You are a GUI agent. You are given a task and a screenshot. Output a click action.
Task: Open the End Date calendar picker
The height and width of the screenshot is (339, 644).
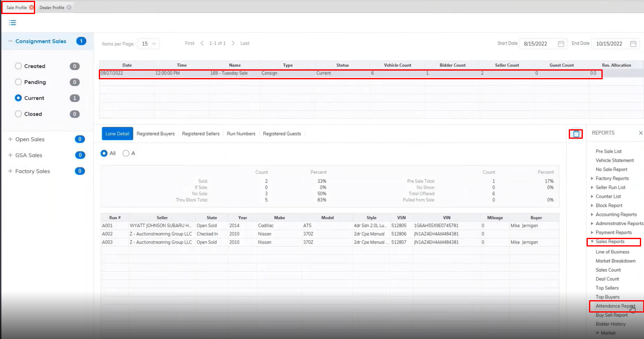pyautogui.click(x=633, y=44)
